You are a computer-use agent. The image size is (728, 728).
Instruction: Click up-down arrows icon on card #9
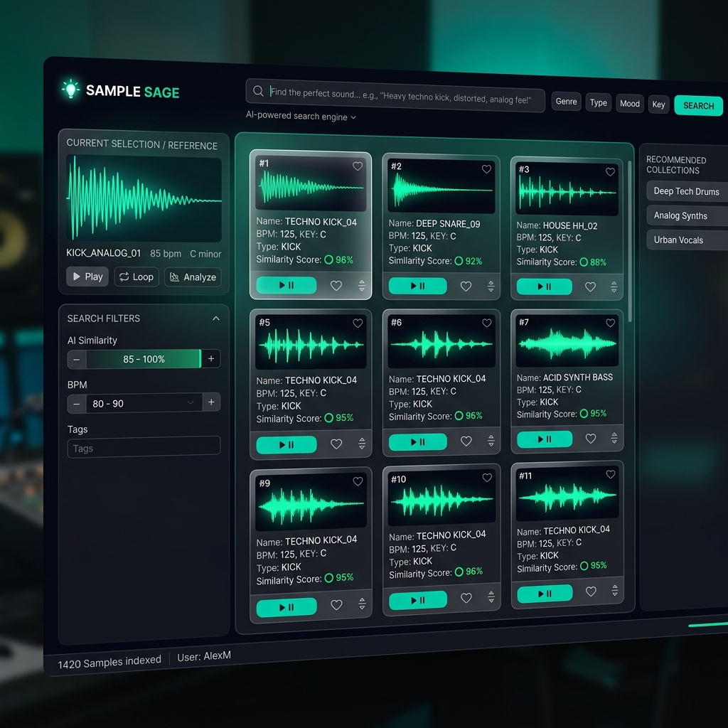(362, 604)
